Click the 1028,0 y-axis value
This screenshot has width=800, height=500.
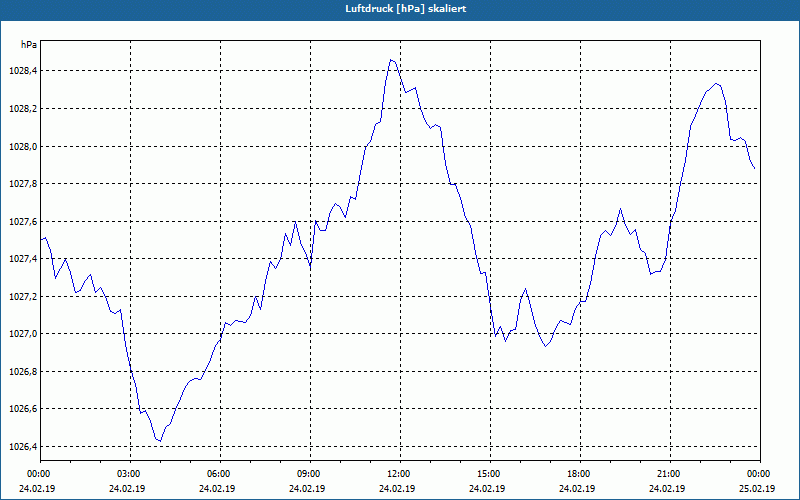click(23, 146)
